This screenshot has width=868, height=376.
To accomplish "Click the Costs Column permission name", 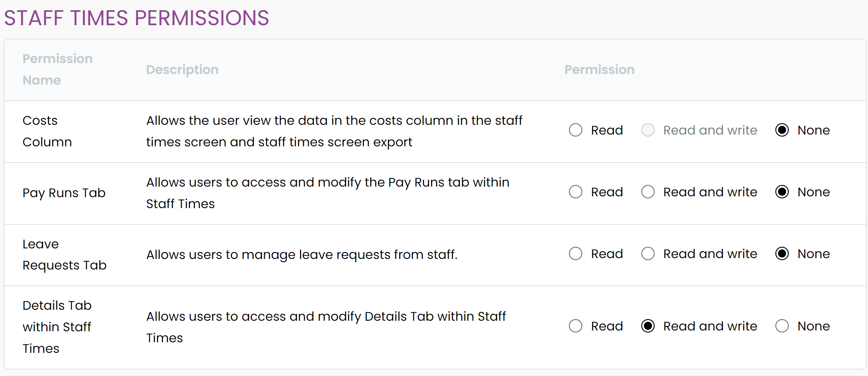I will 47,131.
